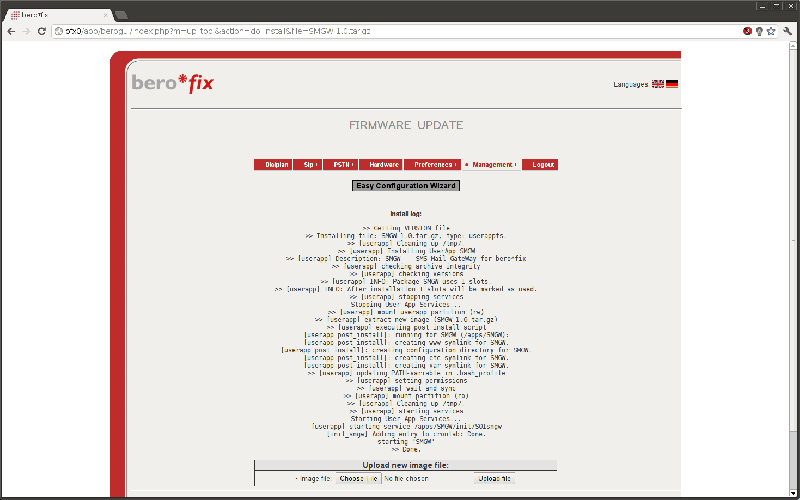800x500 pixels.
Task: Open the Hardware menu item
Action: tap(381, 165)
